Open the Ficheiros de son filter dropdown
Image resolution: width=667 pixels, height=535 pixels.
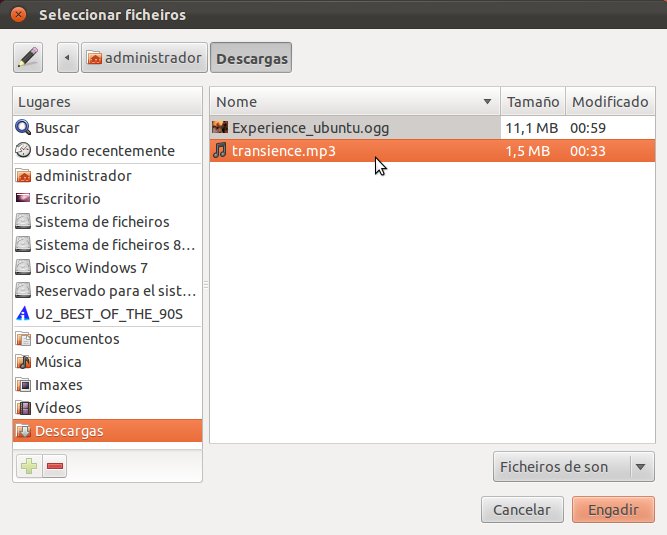(573, 467)
